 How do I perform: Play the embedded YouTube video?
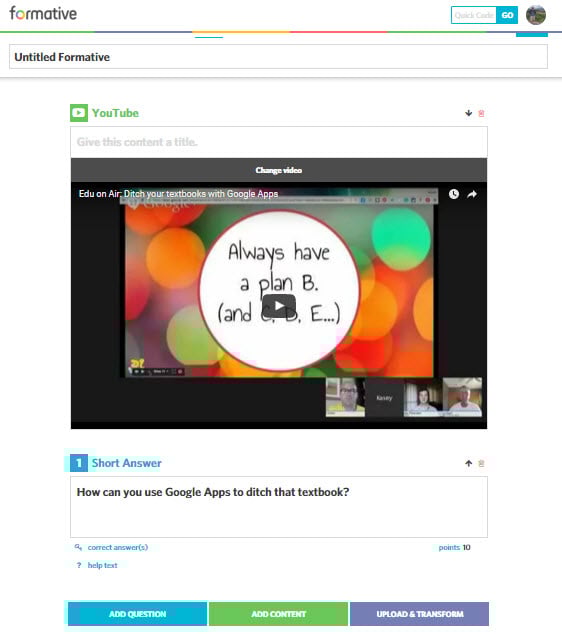click(279, 306)
